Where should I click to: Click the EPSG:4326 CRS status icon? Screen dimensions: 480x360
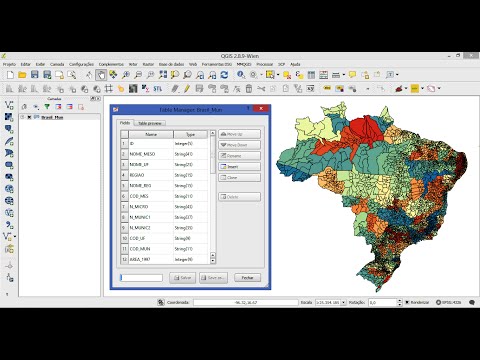click(449, 302)
